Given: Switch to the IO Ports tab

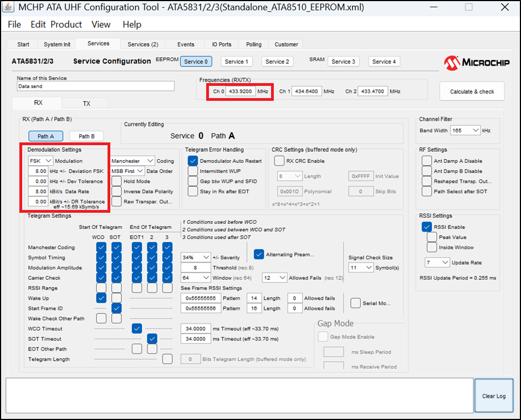Looking at the screenshot, I should 222,44.
